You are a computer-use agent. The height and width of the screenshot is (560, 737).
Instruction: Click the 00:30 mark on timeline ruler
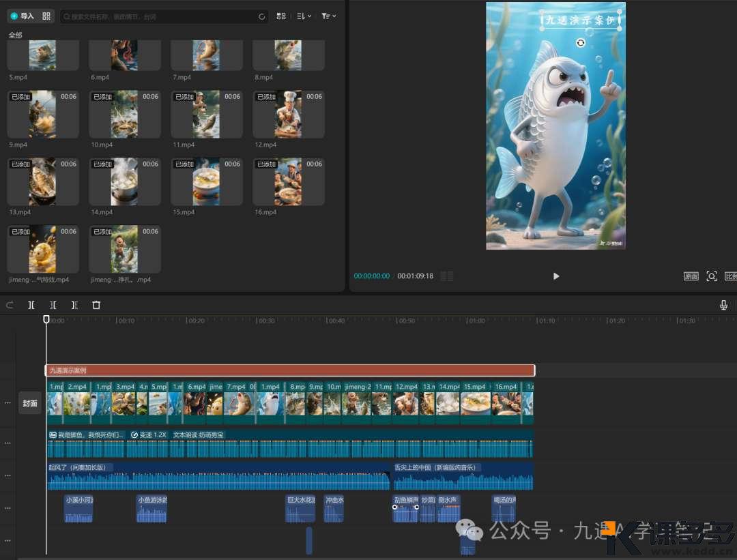(265, 321)
